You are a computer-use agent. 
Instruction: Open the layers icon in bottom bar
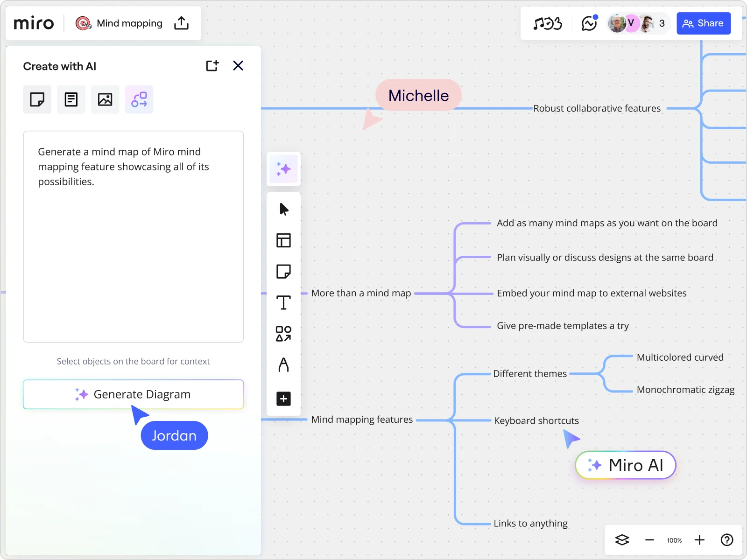pyautogui.click(x=622, y=540)
